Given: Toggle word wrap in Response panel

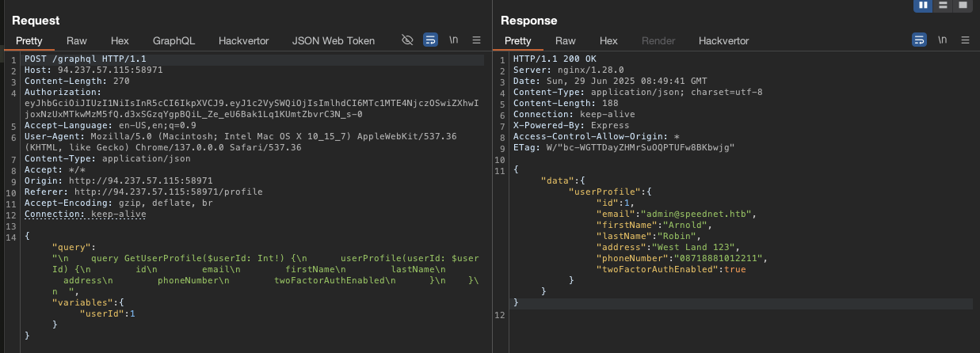Looking at the screenshot, I should click(919, 40).
